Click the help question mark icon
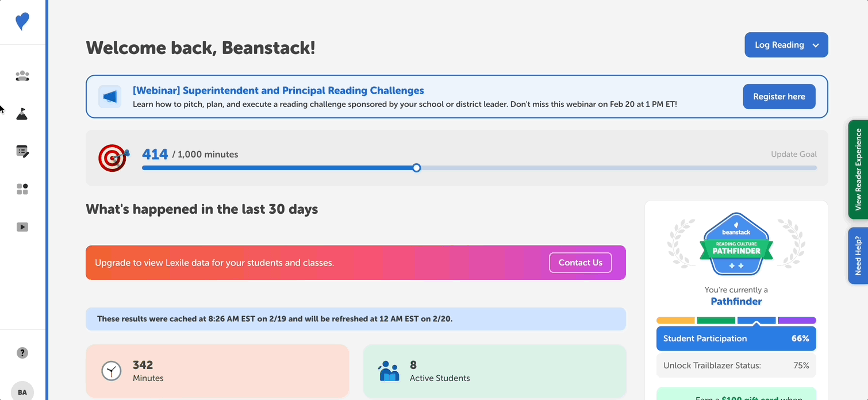868x400 pixels. point(22,352)
